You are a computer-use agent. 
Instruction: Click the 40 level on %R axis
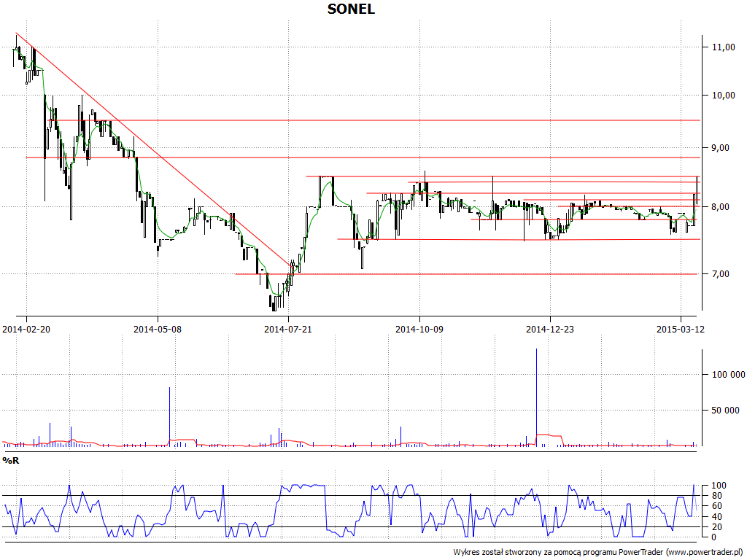coord(717,517)
